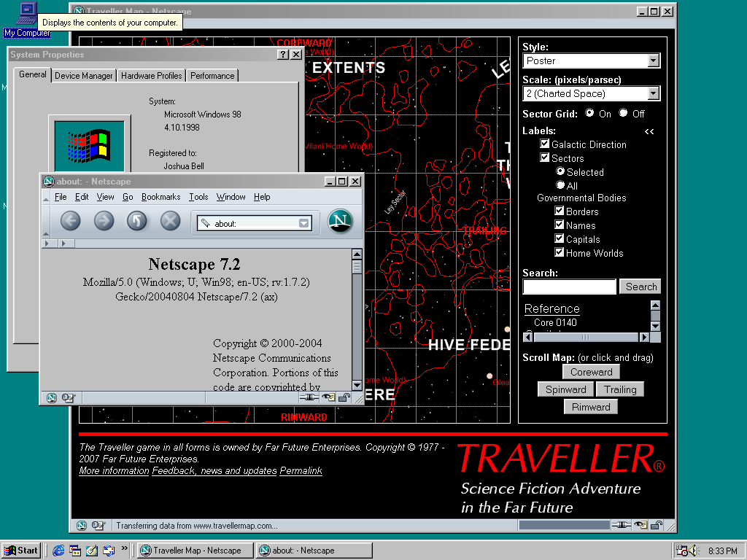747x560 pixels.
Task: Open the Permalink link
Action: click(x=301, y=470)
